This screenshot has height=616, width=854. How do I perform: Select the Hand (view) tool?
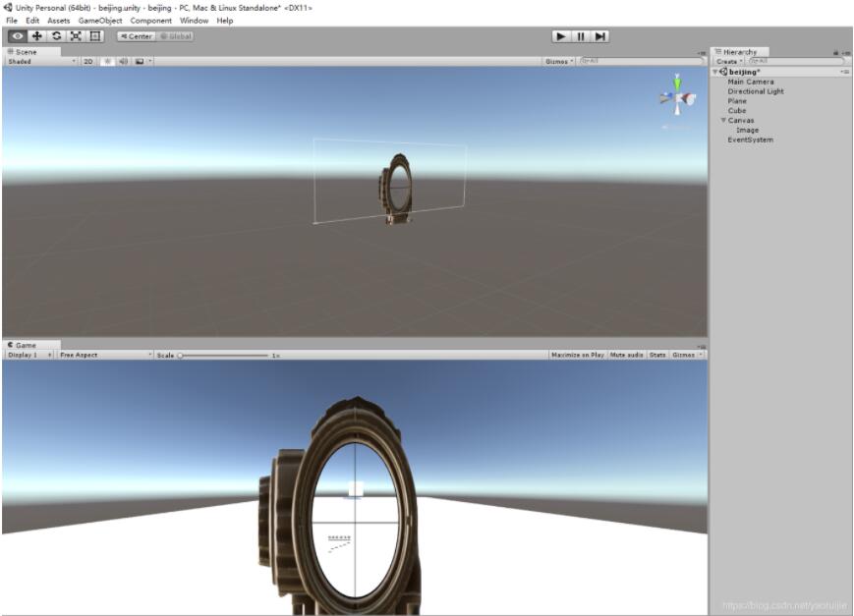tap(18, 36)
